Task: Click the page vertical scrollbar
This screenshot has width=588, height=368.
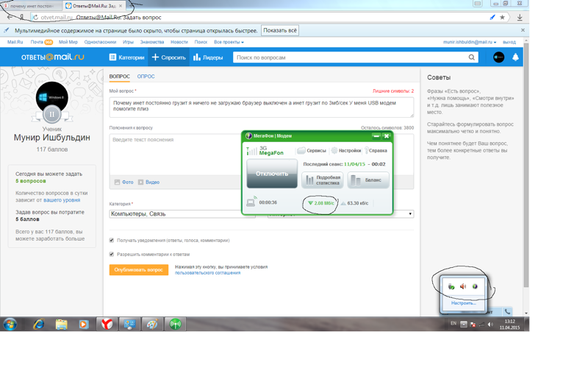Action: 526,165
